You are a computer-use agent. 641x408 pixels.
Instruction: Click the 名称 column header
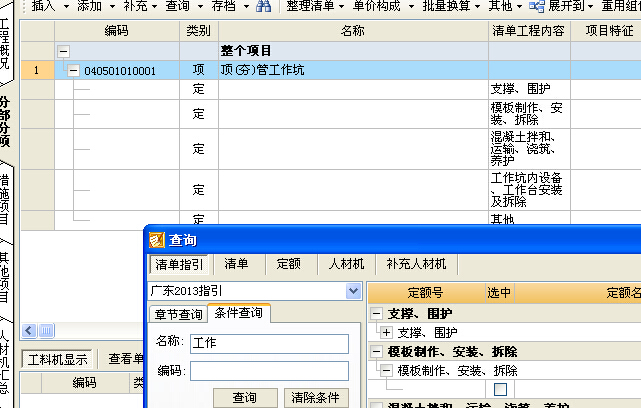pos(353,31)
